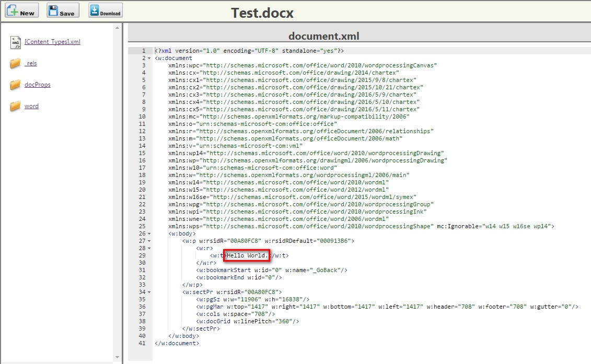
Task: Fold the w:p paragraph at line 27
Action: click(x=149, y=241)
